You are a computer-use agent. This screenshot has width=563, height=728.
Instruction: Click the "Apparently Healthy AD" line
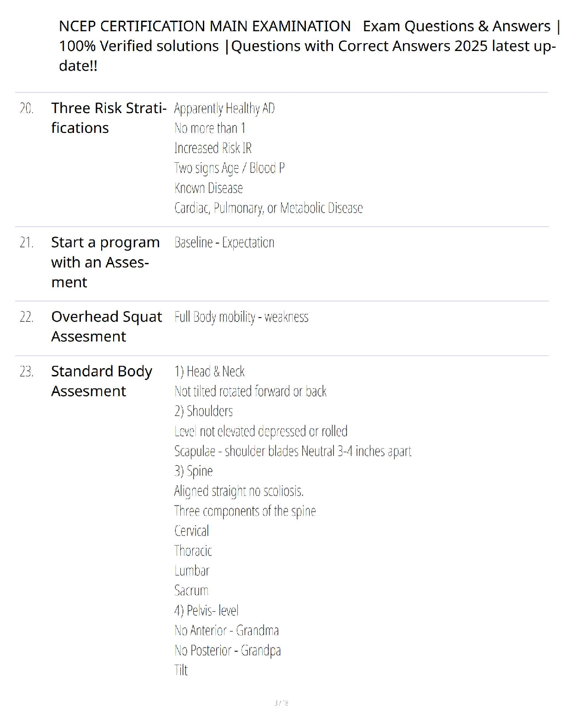pyautogui.click(x=224, y=108)
